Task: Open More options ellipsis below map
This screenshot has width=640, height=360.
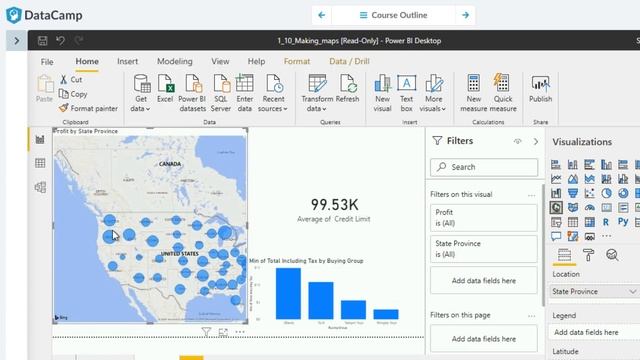Action: click(240, 332)
